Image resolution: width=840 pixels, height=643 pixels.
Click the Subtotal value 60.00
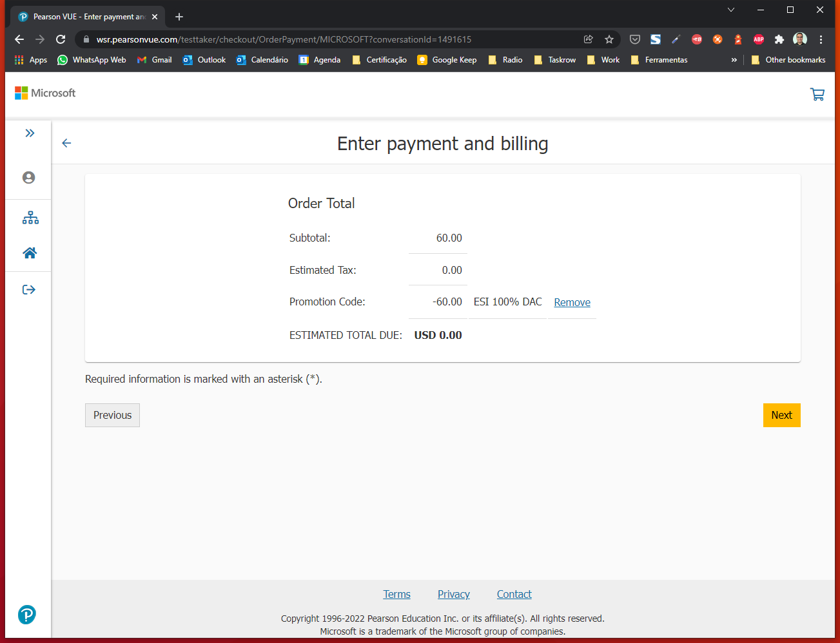click(449, 238)
